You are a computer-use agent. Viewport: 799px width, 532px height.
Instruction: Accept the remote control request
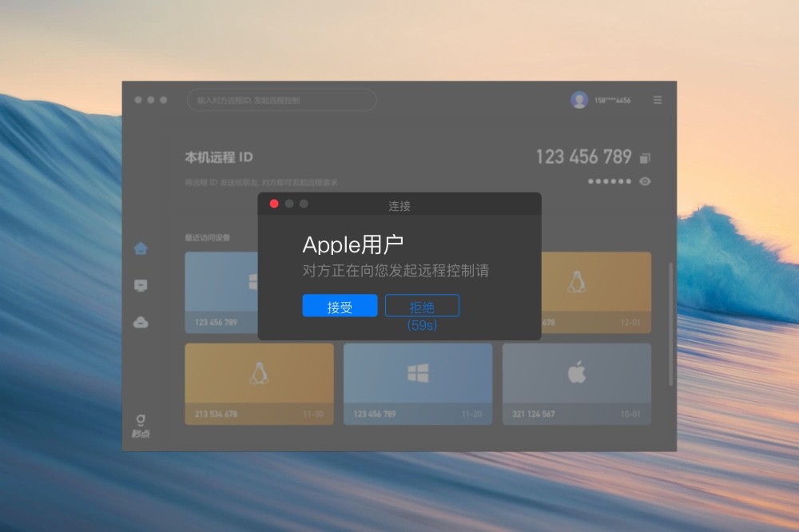click(340, 306)
